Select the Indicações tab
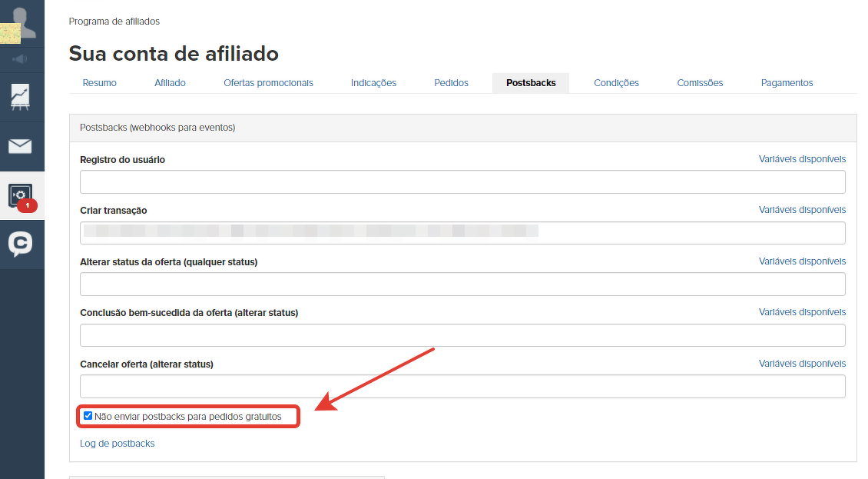The height and width of the screenshot is (479, 868). click(x=373, y=83)
